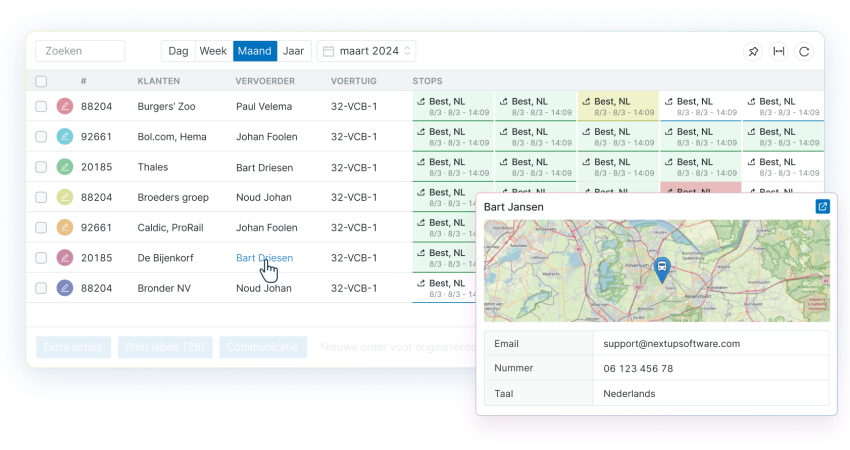Click the Communicatie button
Image resolution: width=850 pixels, height=450 pixels.
click(x=263, y=347)
